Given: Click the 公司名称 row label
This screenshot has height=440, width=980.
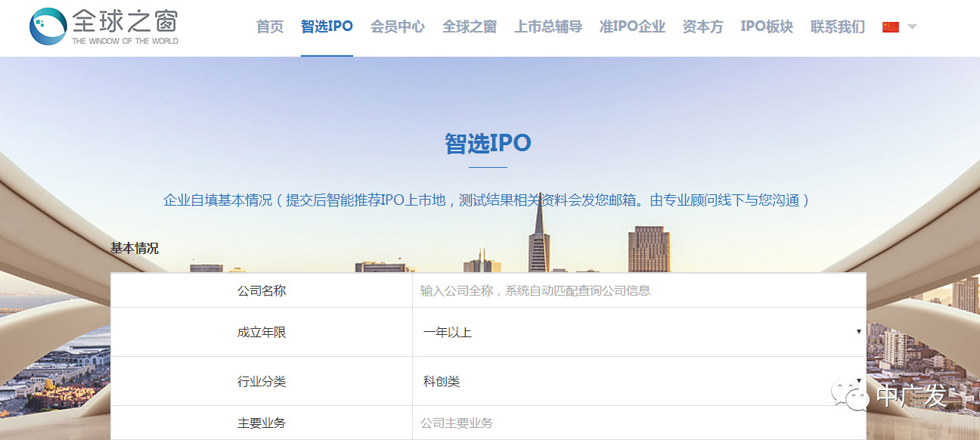Looking at the screenshot, I should pos(262,290).
